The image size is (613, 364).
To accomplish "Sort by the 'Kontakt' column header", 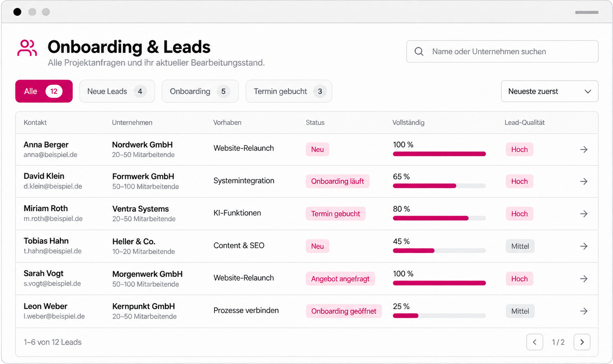I will (35, 122).
